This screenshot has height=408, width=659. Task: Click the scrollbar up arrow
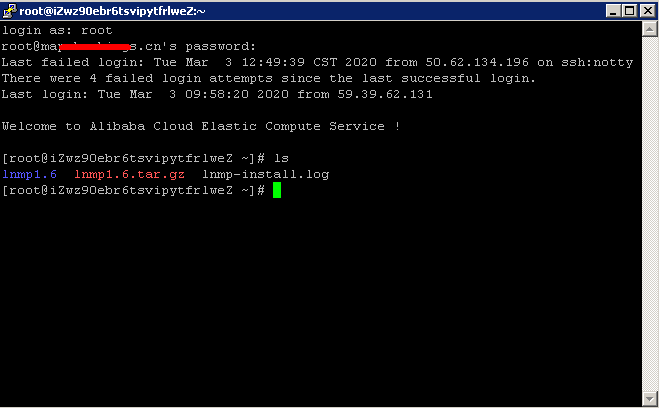650,29
